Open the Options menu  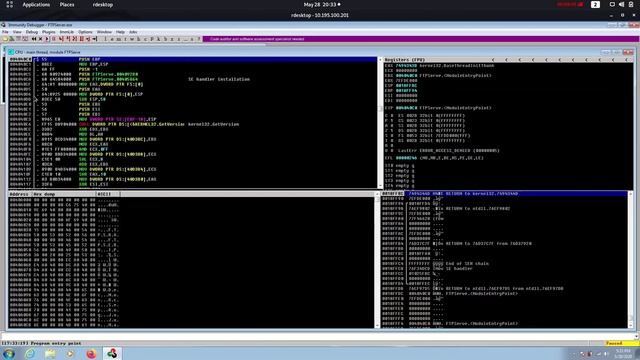point(85,32)
